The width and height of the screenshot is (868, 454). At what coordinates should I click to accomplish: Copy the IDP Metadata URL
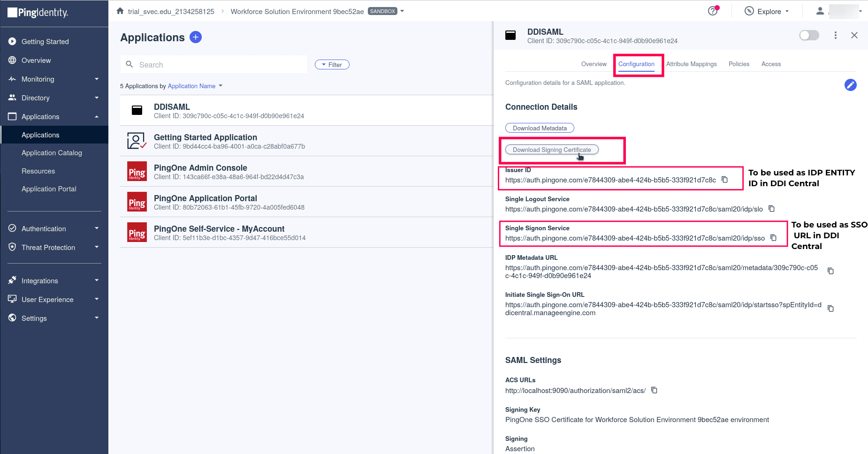(830, 271)
